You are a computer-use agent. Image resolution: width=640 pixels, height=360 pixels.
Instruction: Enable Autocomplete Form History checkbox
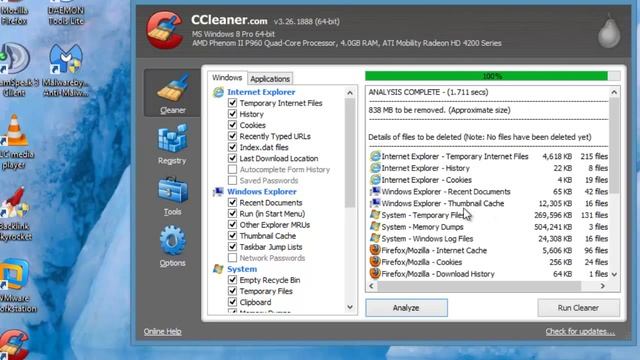(232, 169)
